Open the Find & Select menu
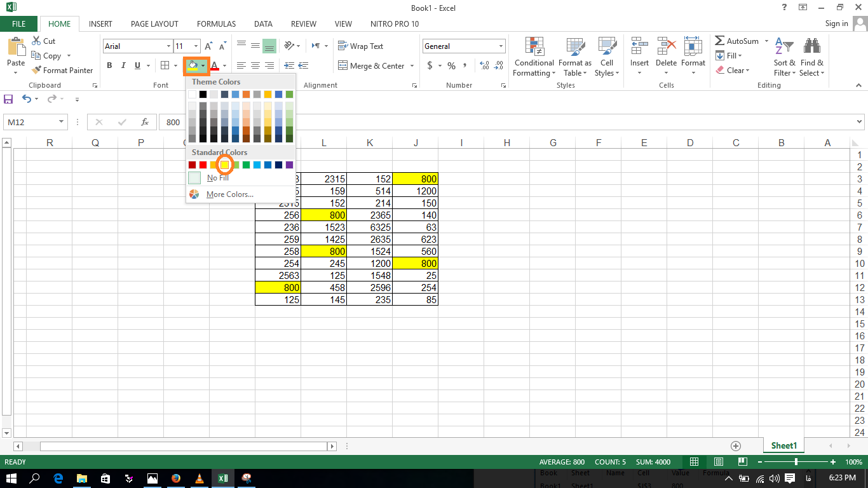The height and width of the screenshot is (488, 868). coord(811,57)
